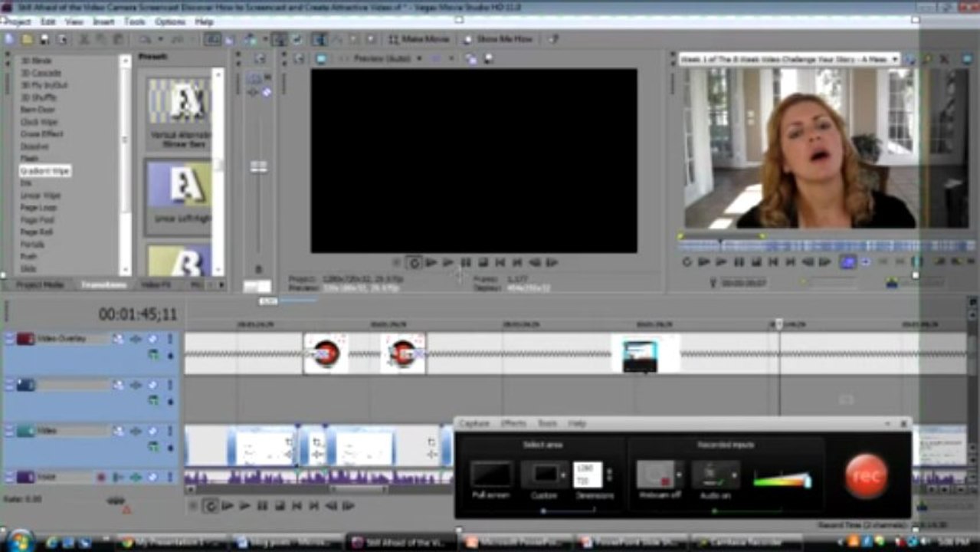
Task: Open the Tools menu in Vegas
Action: click(135, 21)
